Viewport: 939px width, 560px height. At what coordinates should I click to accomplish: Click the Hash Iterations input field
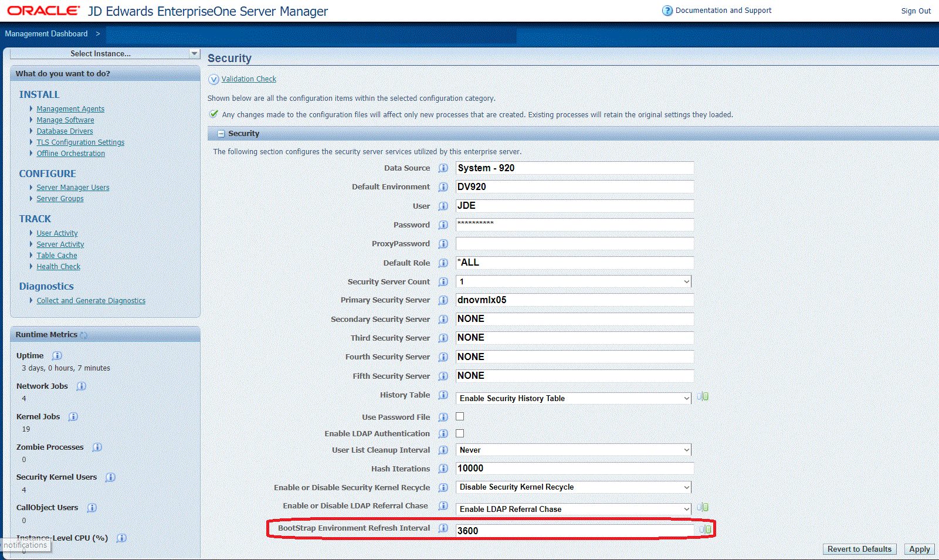pyautogui.click(x=575, y=469)
